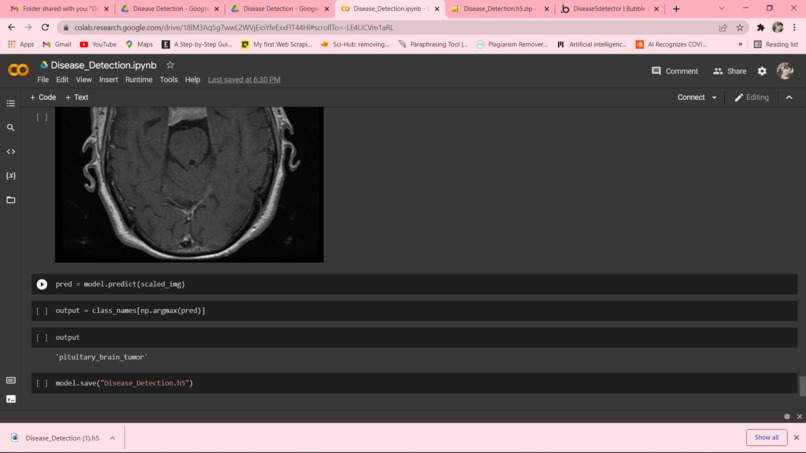The image size is (806, 453).
Task: Open the Chrome three-dot menu
Action: (x=795, y=28)
